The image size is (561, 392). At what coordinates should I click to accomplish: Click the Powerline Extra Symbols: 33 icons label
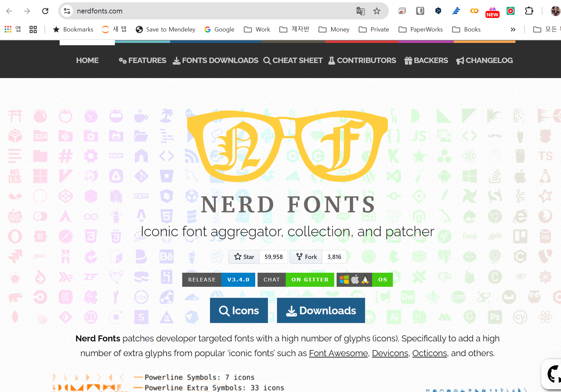tap(214, 388)
